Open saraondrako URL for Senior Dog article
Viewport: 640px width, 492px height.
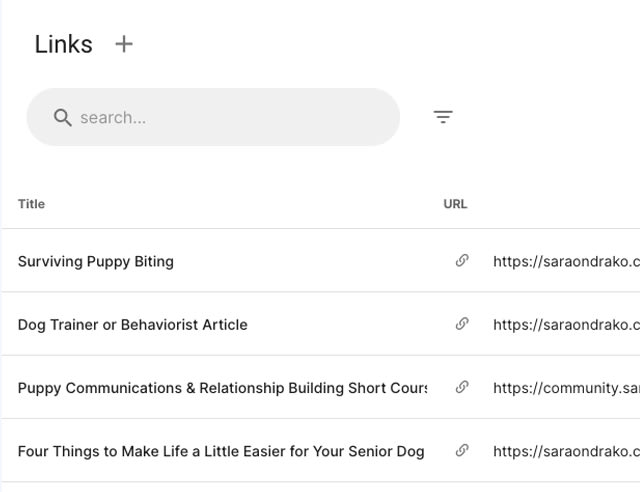pyautogui.click(x=567, y=451)
